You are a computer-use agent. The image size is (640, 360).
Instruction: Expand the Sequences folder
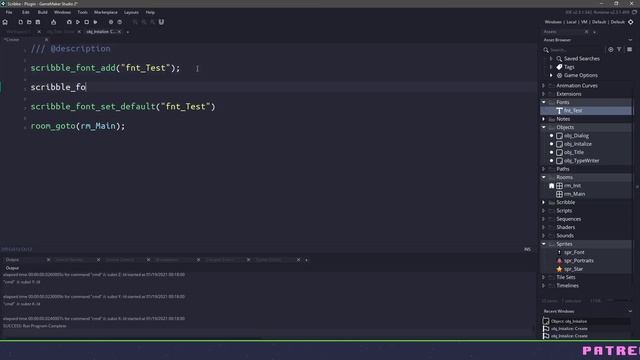544,219
